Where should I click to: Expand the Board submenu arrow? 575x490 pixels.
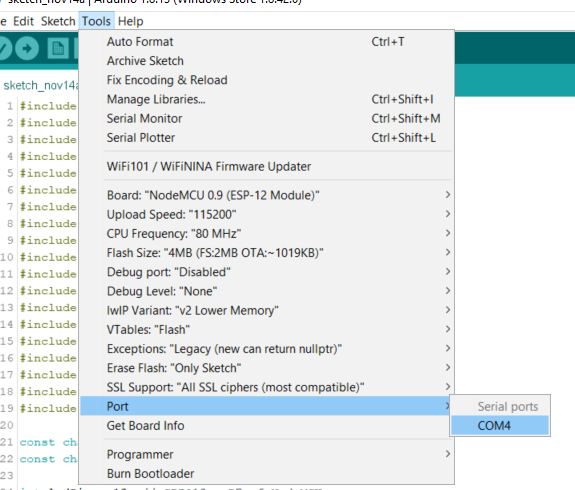448,195
